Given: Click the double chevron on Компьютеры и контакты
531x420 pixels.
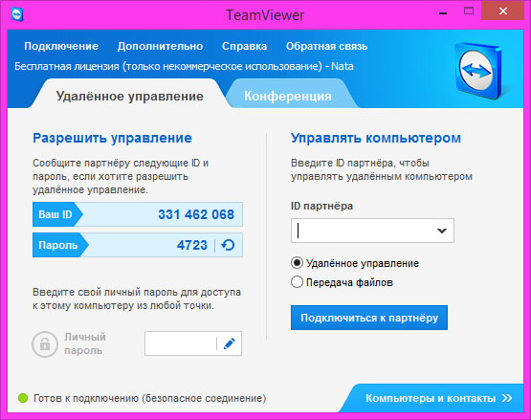Looking at the screenshot, I should (507, 398).
